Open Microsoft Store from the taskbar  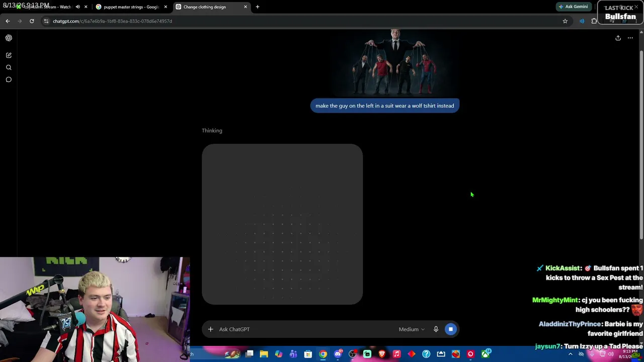308,354
